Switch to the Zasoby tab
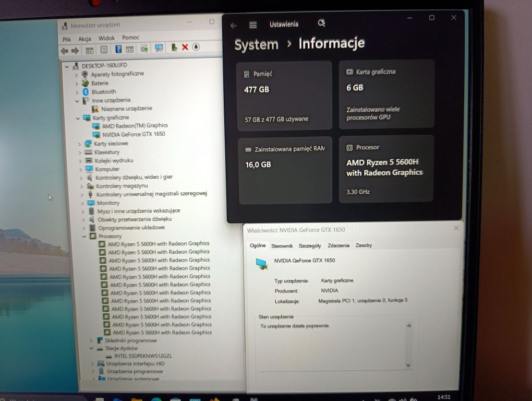Screen dimensions: 532x401 point(364,245)
